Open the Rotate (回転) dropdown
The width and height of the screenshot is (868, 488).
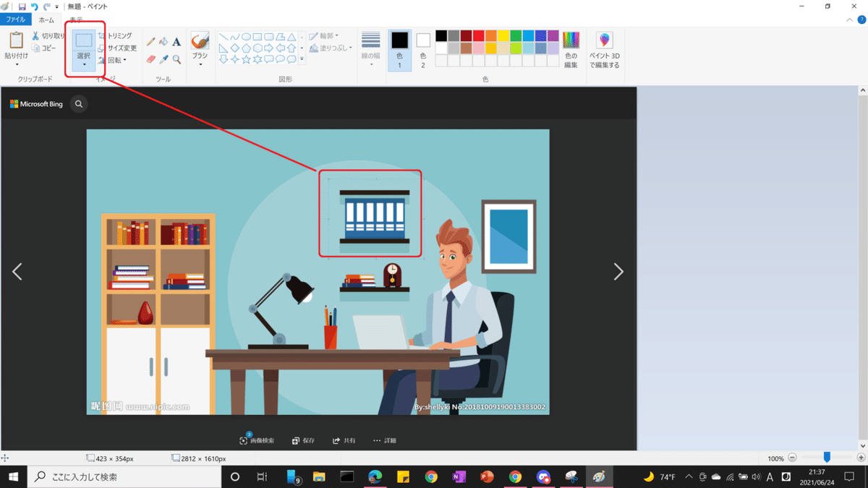[112, 60]
